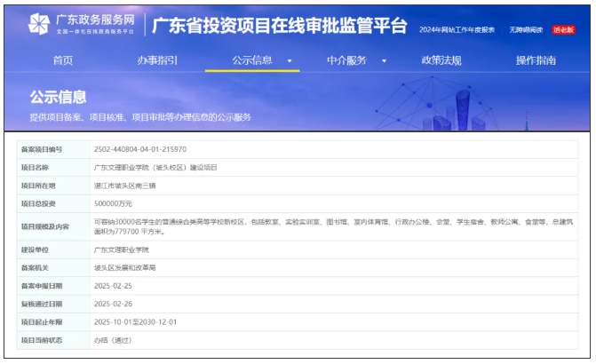
Task: Click status value 办结（通过）
Action: click(x=113, y=340)
